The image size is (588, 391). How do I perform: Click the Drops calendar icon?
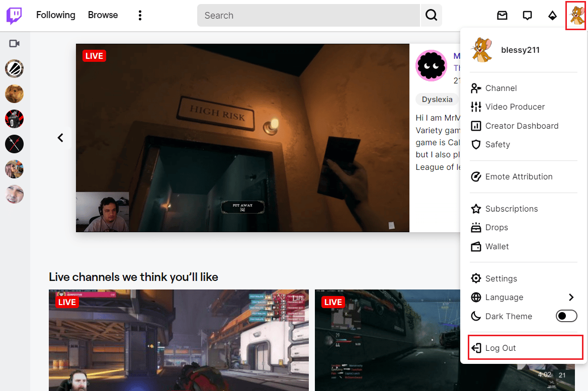(475, 227)
